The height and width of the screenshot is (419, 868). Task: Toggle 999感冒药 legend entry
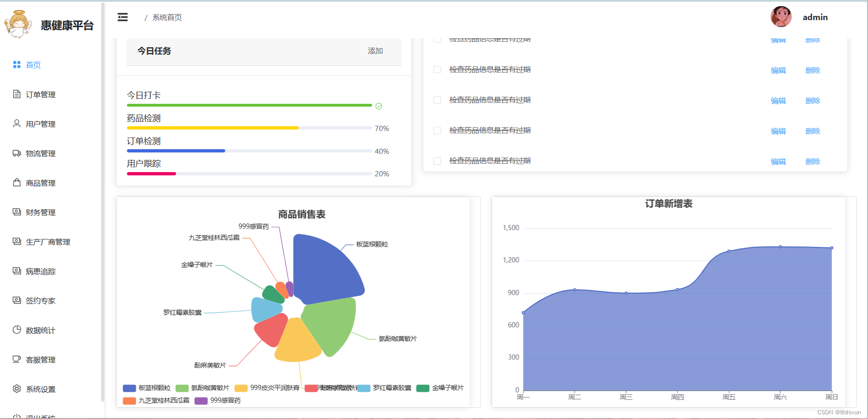pyautogui.click(x=217, y=401)
